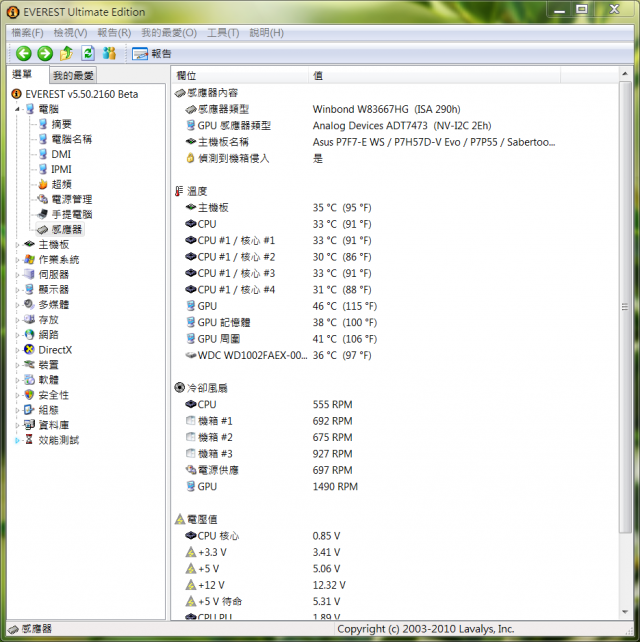Screen dimensions: 640x643
Task: Click the Windows flag icon next to 作業系統
Action: click(29, 260)
